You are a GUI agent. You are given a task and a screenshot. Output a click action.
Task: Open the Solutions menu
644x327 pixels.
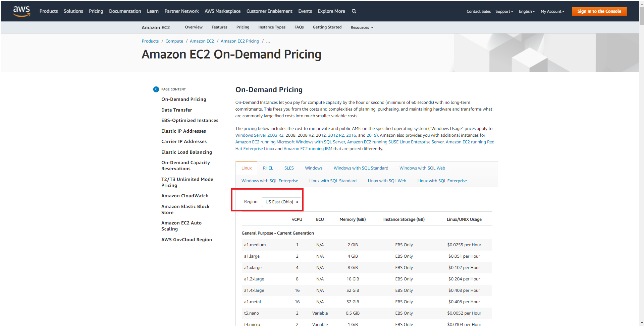(x=73, y=11)
